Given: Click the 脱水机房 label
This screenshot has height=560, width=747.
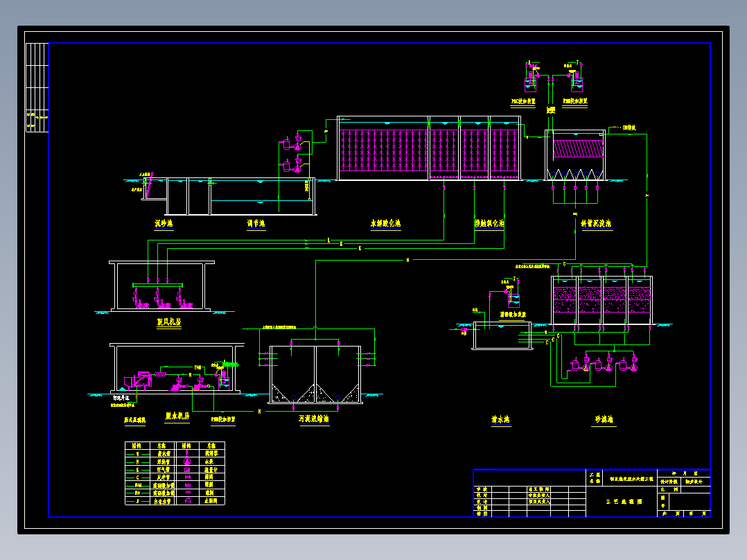Looking at the screenshot, I should [177, 416].
